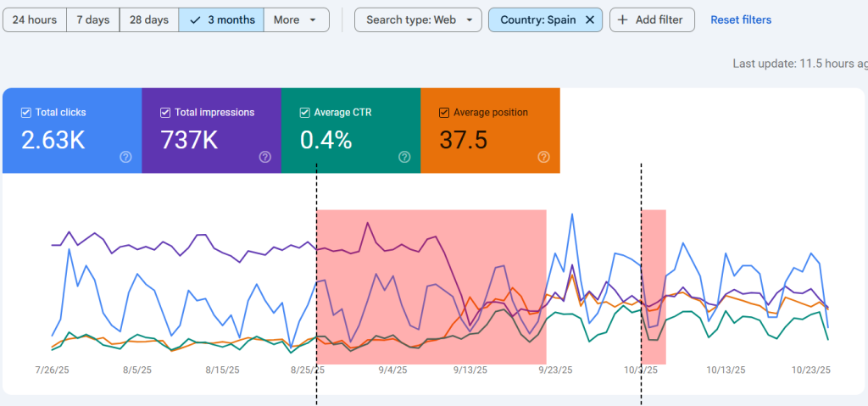Viewport: 868px width, 406px height.
Task: Toggle the Total impressions checkbox
Action: point(165,113)
